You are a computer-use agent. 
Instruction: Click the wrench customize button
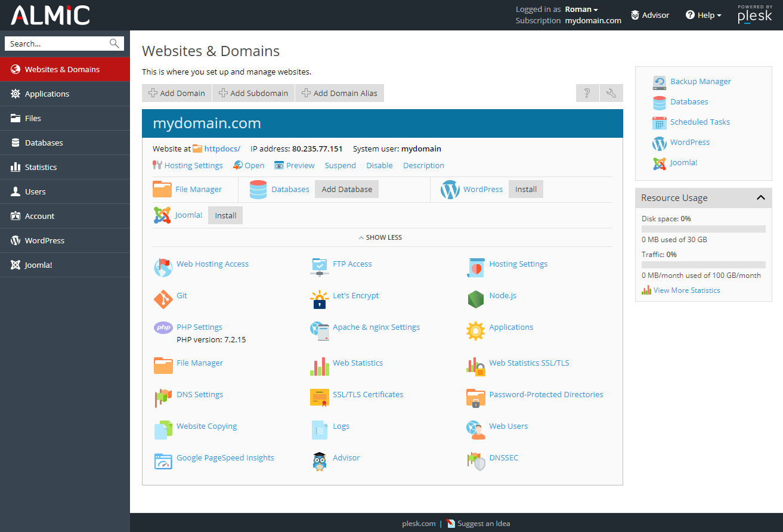611,93
